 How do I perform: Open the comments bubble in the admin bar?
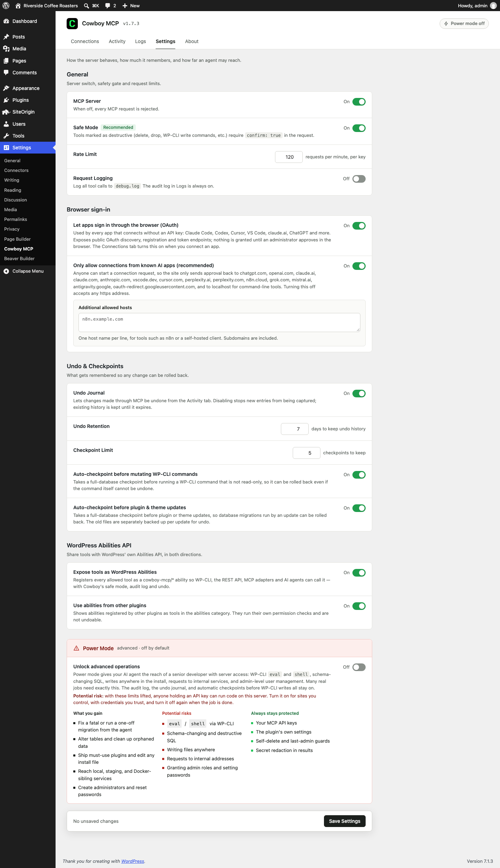tap(108, 6)
